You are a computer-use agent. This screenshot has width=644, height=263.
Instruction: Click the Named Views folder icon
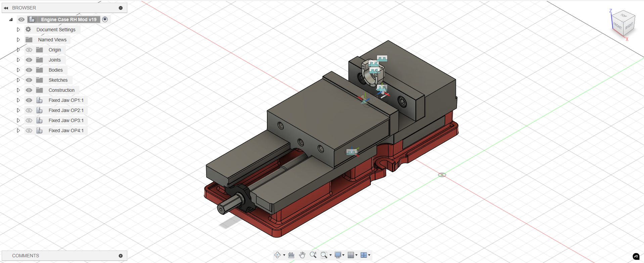coord(29,40)
